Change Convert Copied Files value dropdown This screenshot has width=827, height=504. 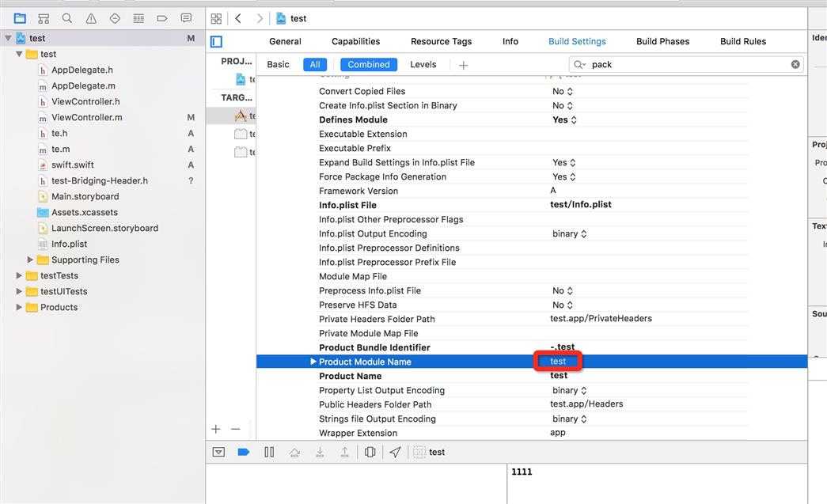[562, 91]
